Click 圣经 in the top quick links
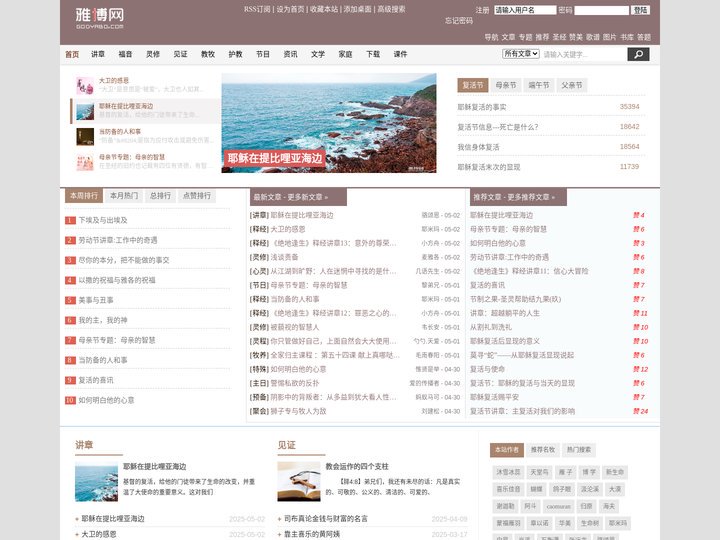720x540 pixels. pyautogui.click(x=559, y=37)
